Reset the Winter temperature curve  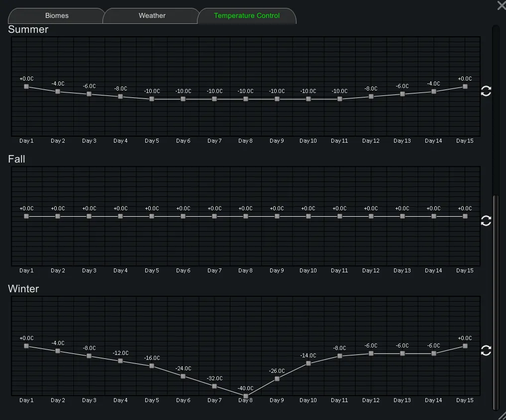pos(486,351)
